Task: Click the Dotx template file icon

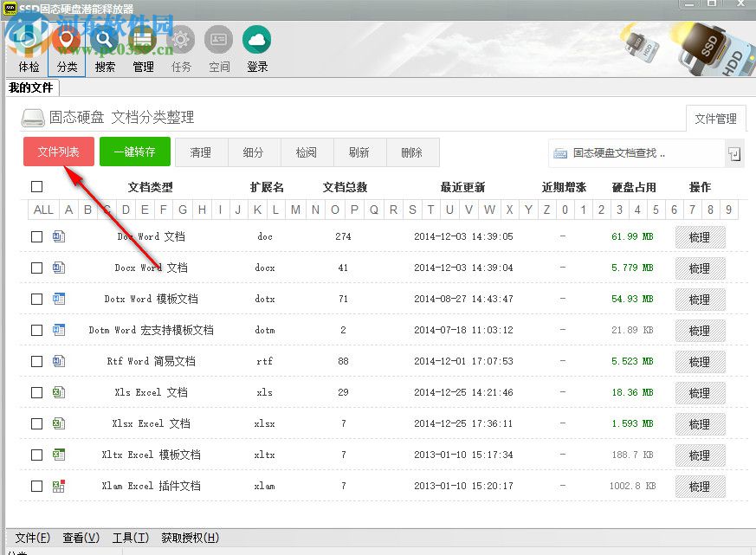Action: 59,299
